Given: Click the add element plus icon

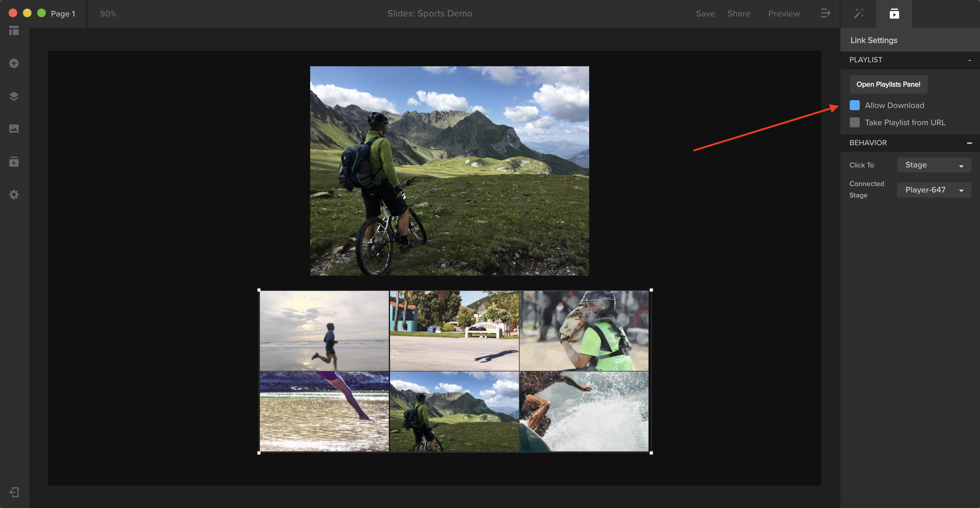Looking at the screenshot, I should point(14,63).
